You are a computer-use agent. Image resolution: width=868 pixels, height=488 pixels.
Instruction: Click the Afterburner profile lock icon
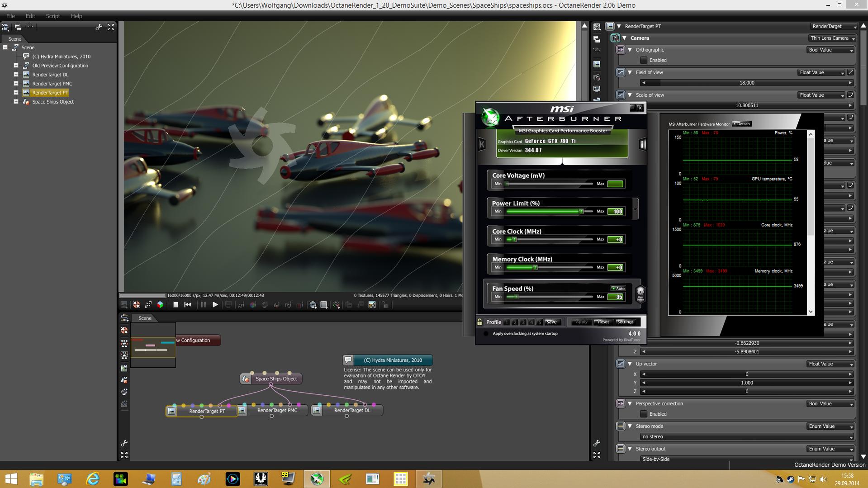click(x=480, y=322)
